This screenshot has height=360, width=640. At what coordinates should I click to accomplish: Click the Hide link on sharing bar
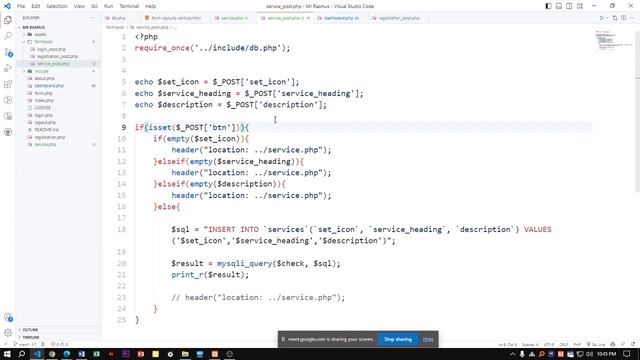click(428, 339)
